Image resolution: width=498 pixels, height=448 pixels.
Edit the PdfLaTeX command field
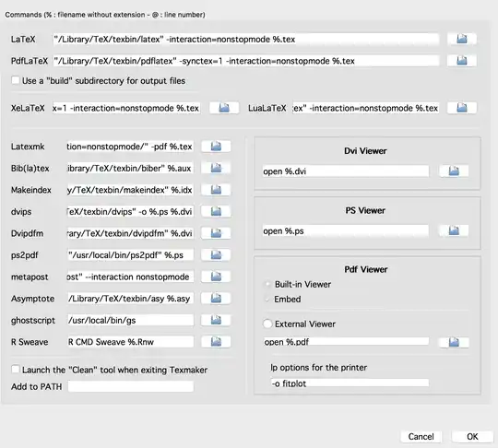(x=246, y=61)
